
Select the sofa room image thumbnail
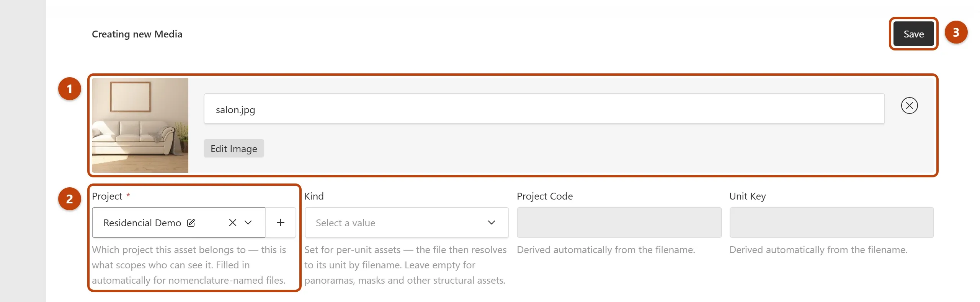(x=140, y=125)
